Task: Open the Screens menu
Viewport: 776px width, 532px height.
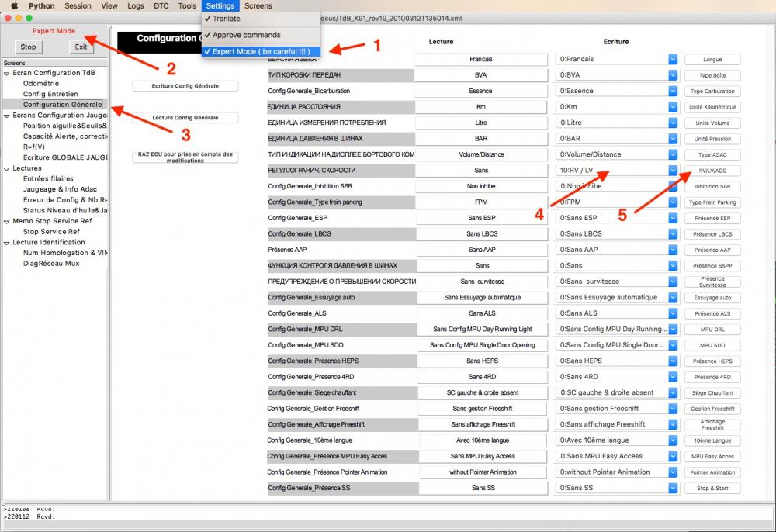Action: (258, 6)
